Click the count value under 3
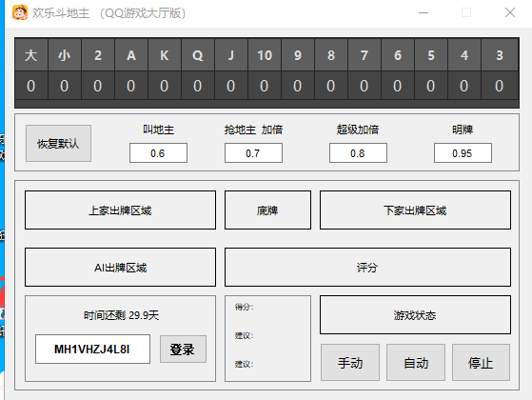Screen dimensions: 532x400 tap(500, 86)
